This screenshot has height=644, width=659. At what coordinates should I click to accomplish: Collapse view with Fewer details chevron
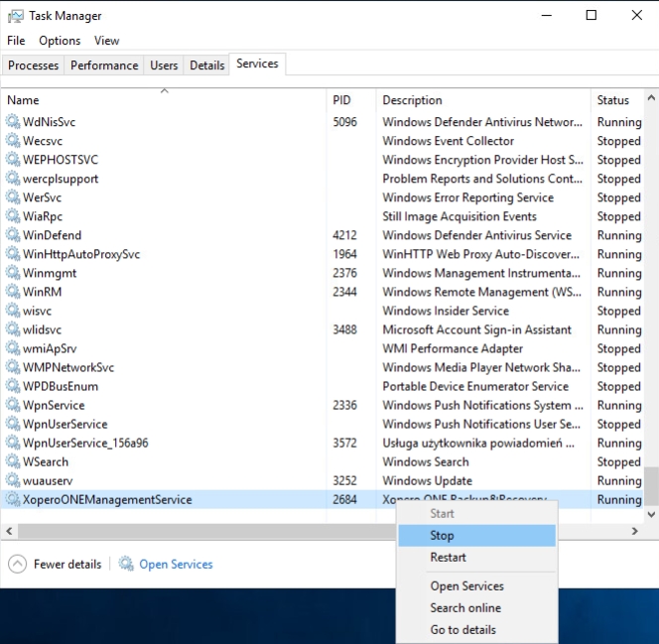click(18, 565)
